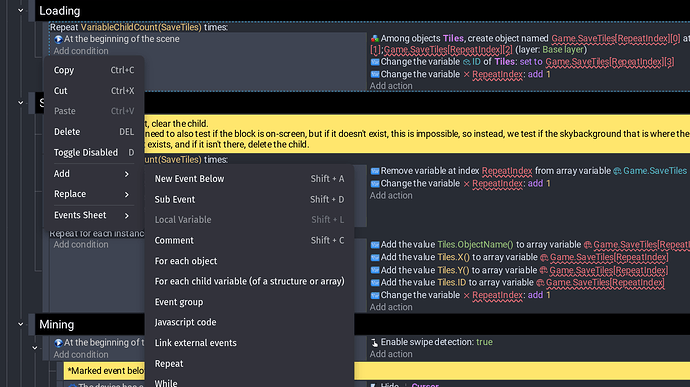Expand the Events Sheet submenu arrow
This screenshot has width=690, height=387.
[127, 216]
